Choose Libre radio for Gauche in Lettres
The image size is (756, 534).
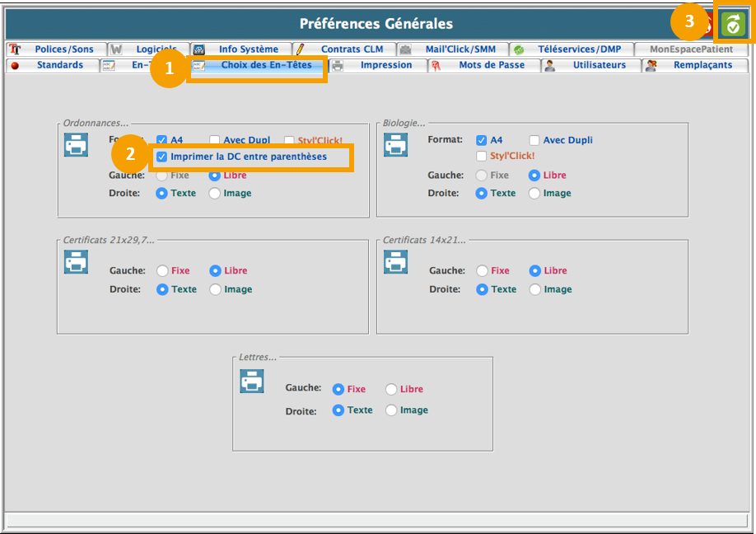(391, 389)
